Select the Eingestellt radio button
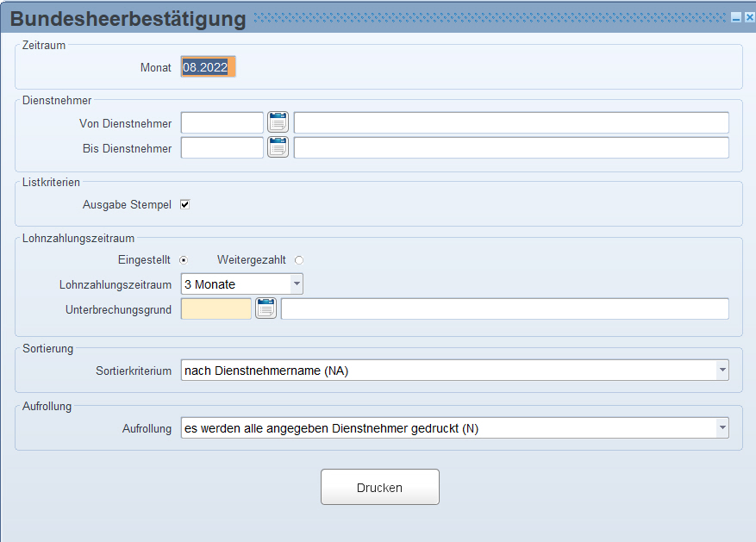The height and width of the screenshot is (542, 756). point(184,260)
